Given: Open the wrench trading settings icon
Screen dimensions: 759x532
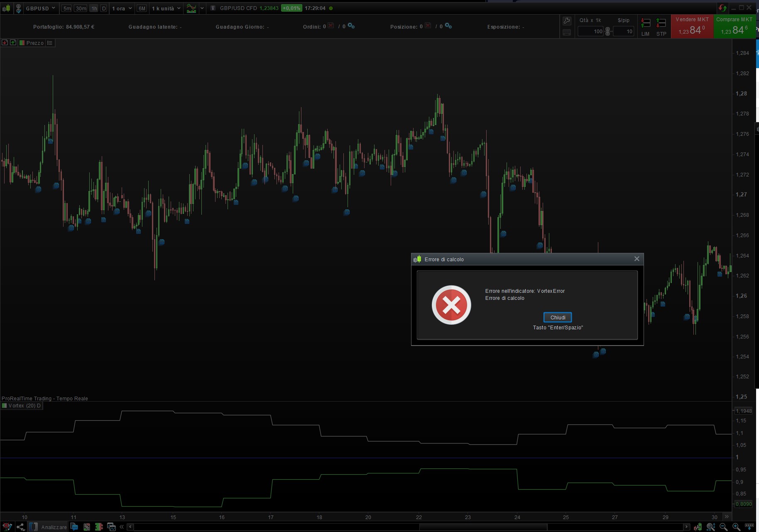Looking at the screenshot, I should (567, 21).
